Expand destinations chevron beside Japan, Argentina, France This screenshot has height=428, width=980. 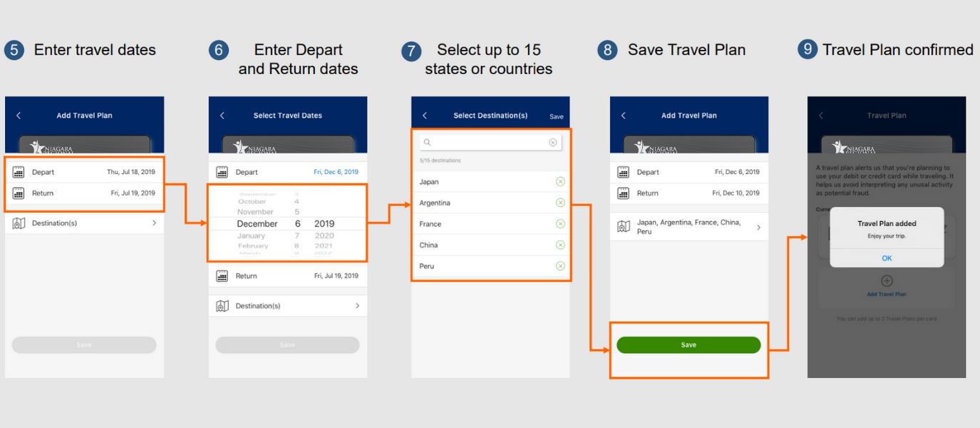pyautogui.click(x=758, y=228)
